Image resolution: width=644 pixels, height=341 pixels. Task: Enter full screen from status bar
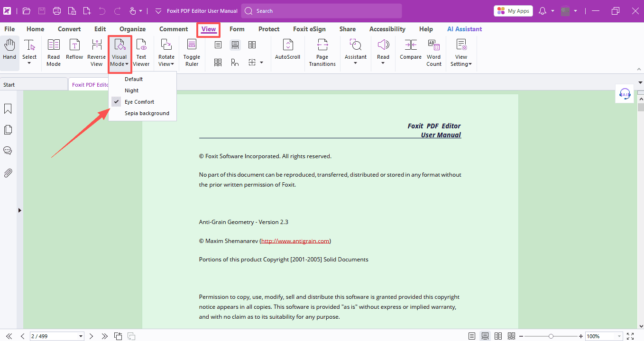click(630, 336)
